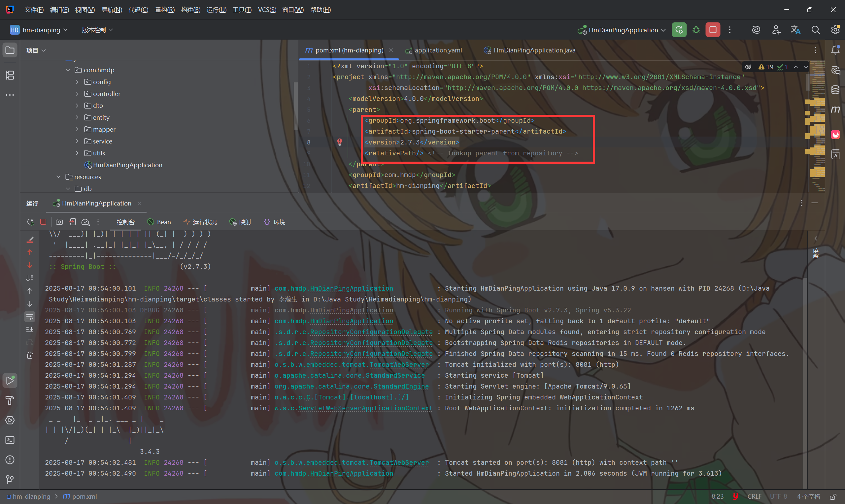Select the 运行状况 tab

tap(200, 222)
